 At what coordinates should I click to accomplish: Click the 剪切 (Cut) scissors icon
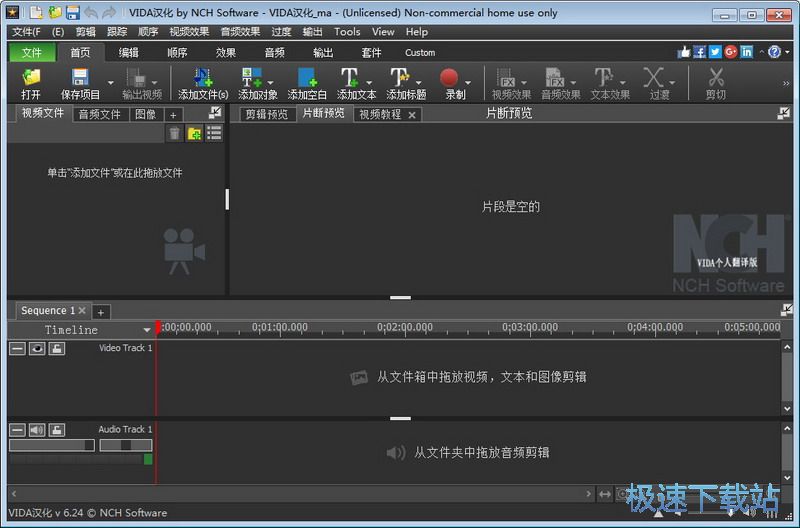716,78
